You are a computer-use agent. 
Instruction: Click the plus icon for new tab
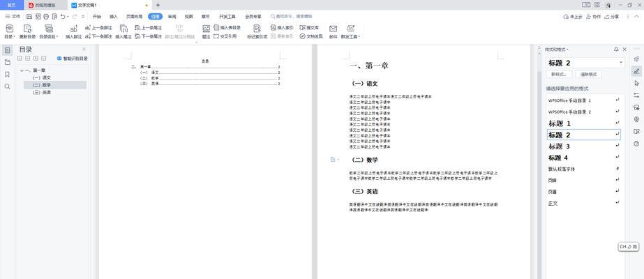[158, 5]
